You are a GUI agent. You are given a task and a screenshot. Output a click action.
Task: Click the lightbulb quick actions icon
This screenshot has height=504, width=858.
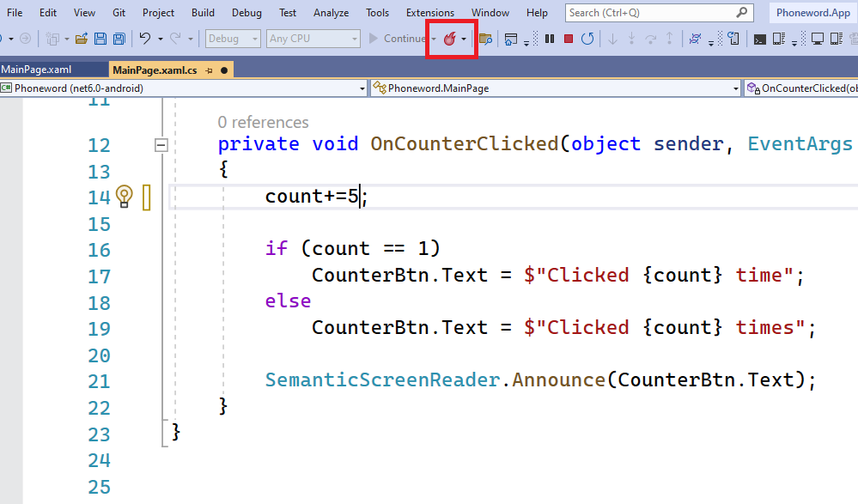[x=125, y=197]
